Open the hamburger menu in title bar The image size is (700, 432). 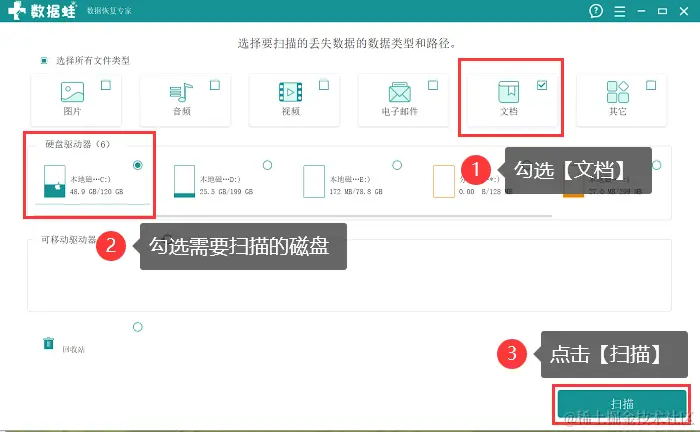point(620,11)
